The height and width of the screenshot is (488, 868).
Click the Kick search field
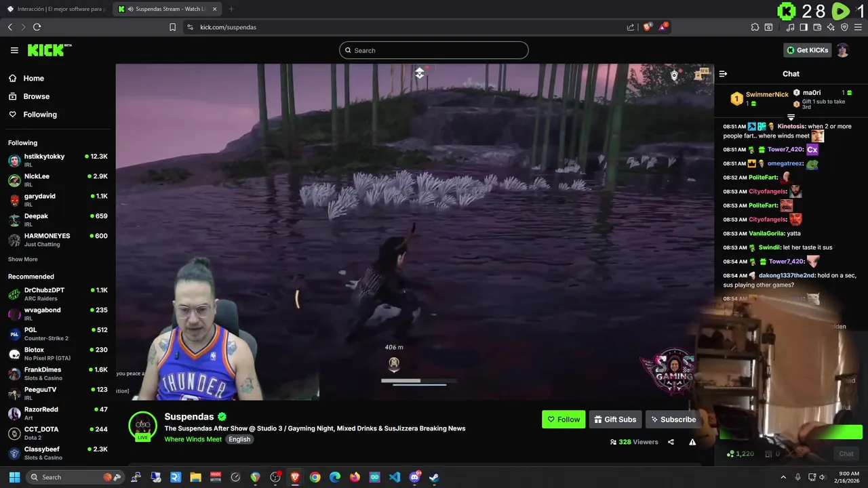click(x=434, y=50)
